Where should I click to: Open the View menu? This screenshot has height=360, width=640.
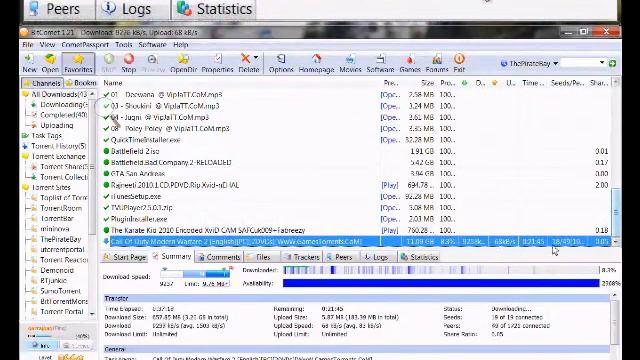click(47, 44)
